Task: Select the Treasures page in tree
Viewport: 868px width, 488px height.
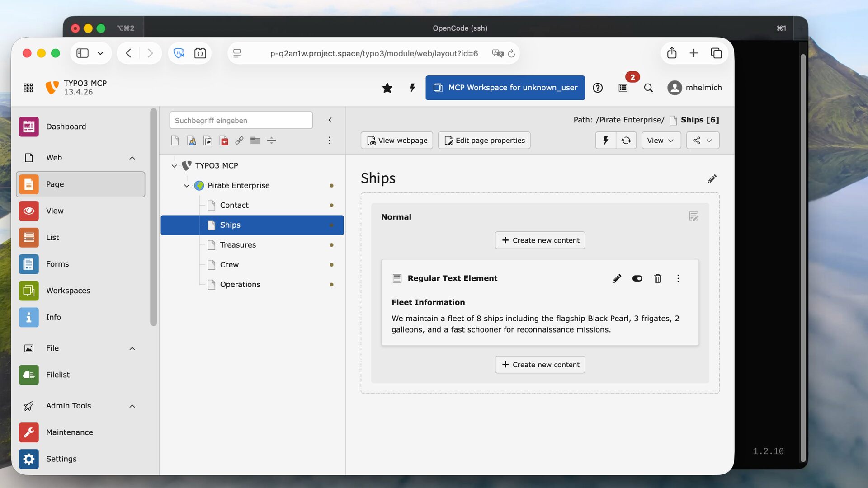Action: tap(238, 245)
